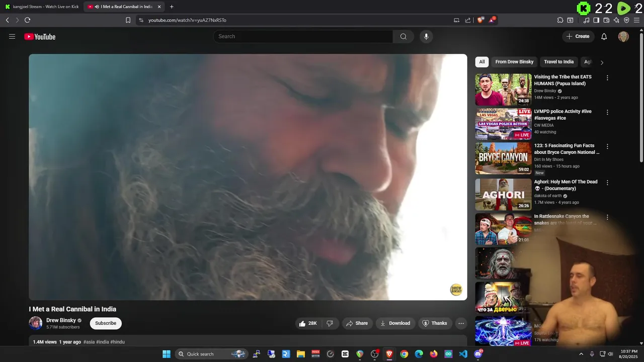Click the taskbar Quick search box
The height and width of the screenshot is (362, 644).
211,354
